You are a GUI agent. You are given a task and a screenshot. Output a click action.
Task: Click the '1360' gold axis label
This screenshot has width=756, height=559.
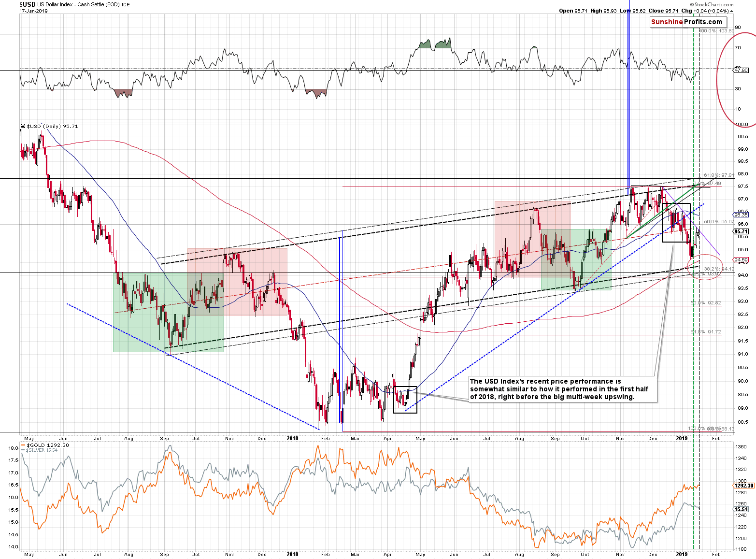pos(741,447)
